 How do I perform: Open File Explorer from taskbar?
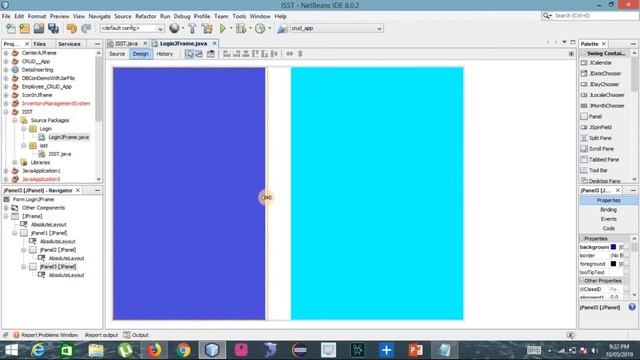pyautogui.click(x=96, y=350)
